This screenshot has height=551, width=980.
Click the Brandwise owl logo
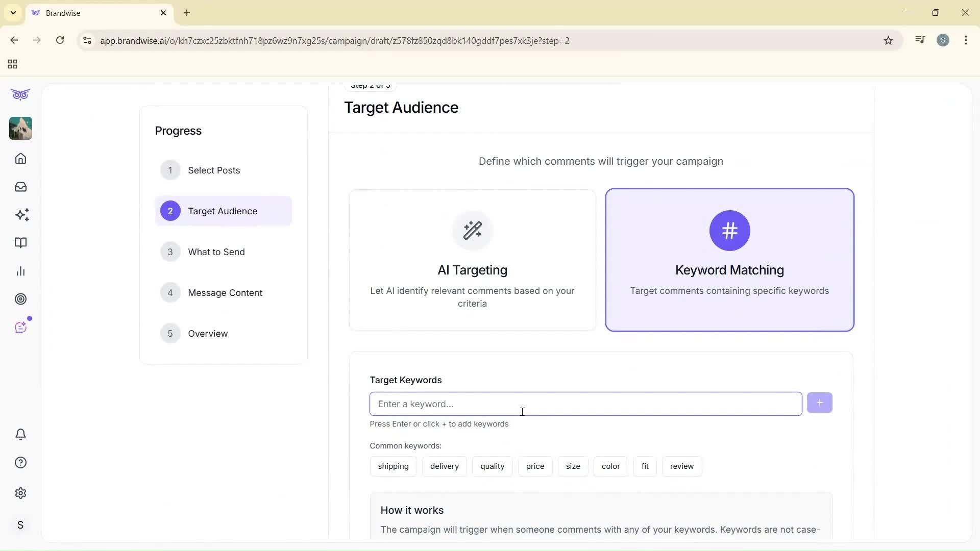(x=20, y=94)
